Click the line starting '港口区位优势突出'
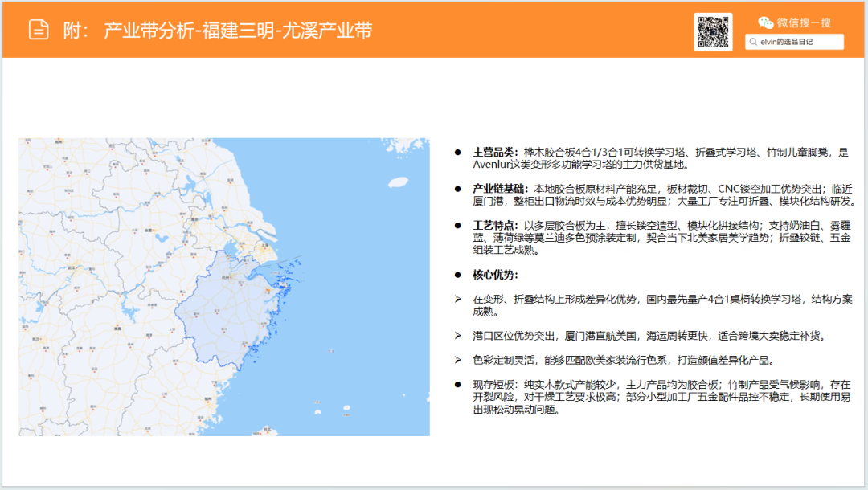868x490 pixels. pos(649,336)
